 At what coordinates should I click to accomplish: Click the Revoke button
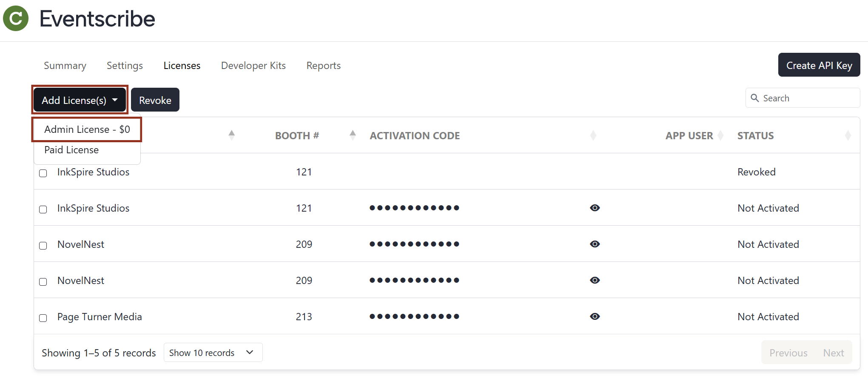point(155,100)
